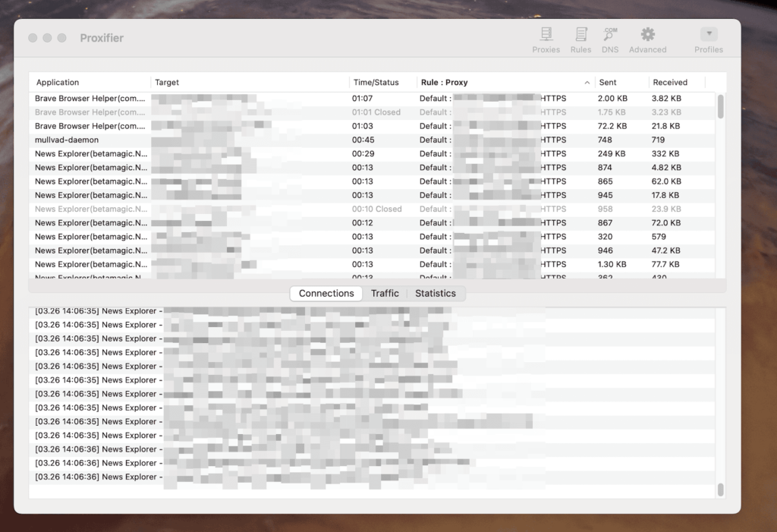Viewport: 777px width, 532px height.
Task: Click the Advanced gear icon
Action: tap(646, 33)
